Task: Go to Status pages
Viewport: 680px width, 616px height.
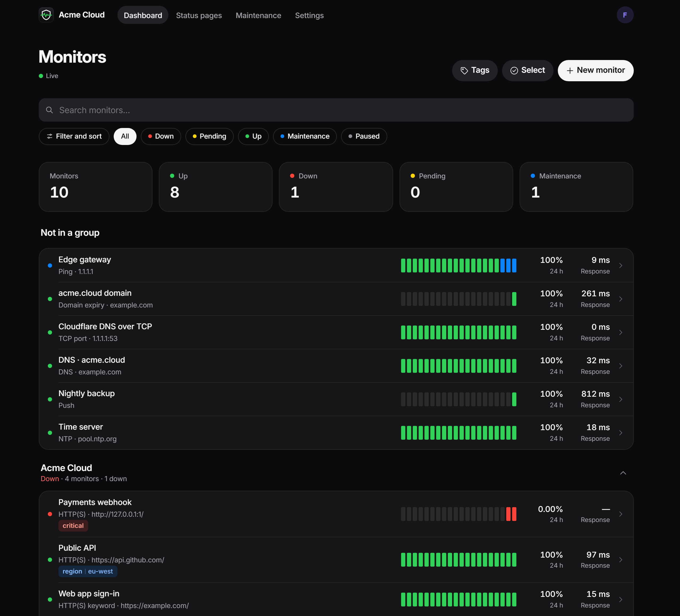Action: point(199,15)
